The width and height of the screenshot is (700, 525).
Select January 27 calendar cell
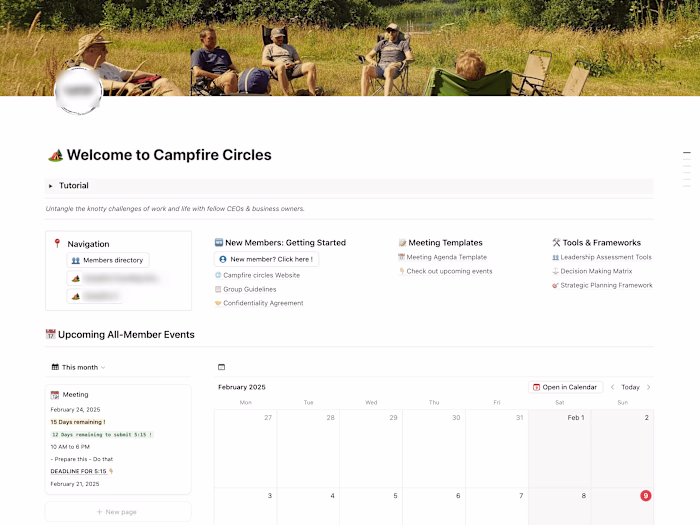point(246,449)
